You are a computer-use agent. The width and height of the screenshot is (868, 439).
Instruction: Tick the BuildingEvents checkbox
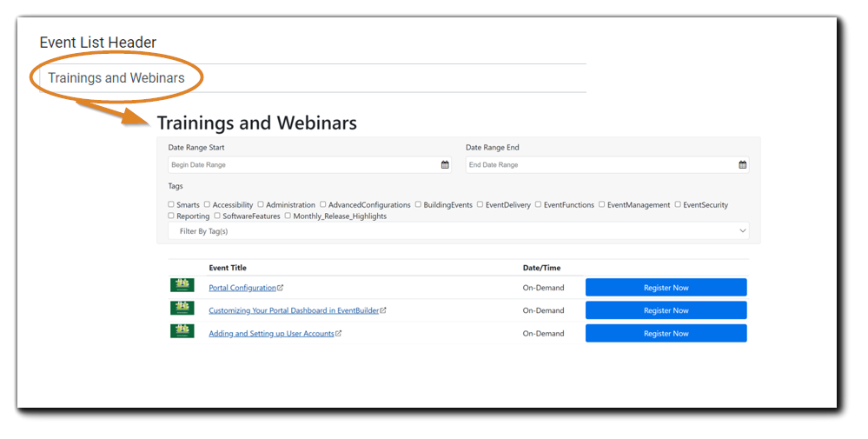(x=418, y=204)
